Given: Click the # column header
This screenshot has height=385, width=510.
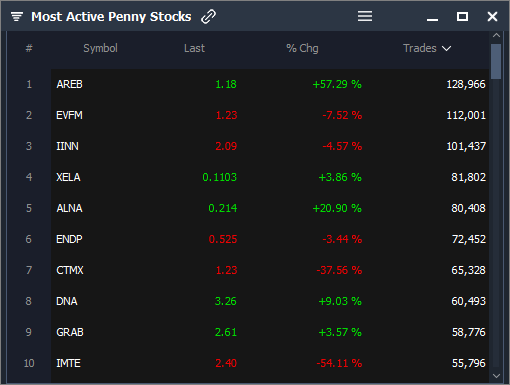Looking at the screenshot, I should pyautogui.click(x=29, y=48).
